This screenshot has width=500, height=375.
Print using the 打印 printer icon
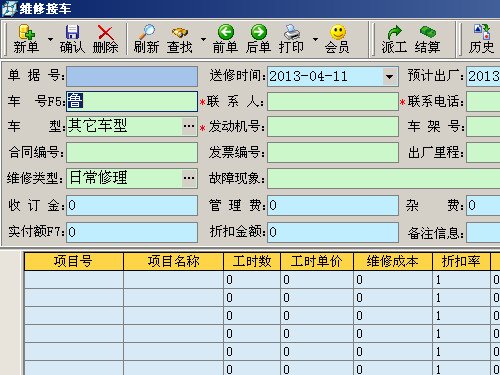(x=292, y=39)
